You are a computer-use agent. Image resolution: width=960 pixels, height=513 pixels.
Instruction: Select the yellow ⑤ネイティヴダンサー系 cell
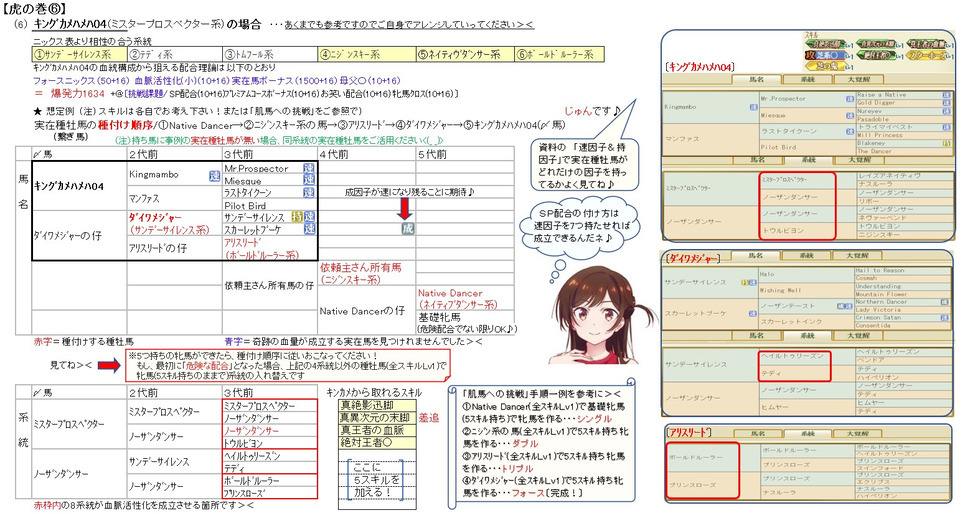tap(465, 54)
